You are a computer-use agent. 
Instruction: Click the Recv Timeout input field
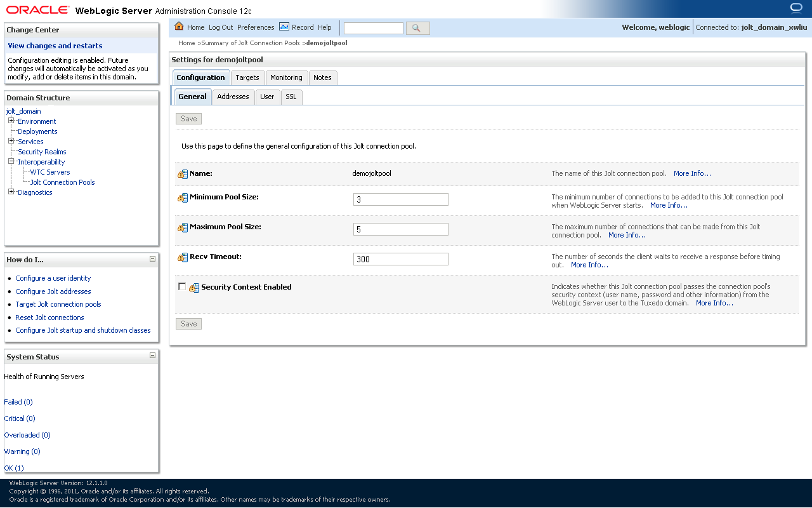400,259
